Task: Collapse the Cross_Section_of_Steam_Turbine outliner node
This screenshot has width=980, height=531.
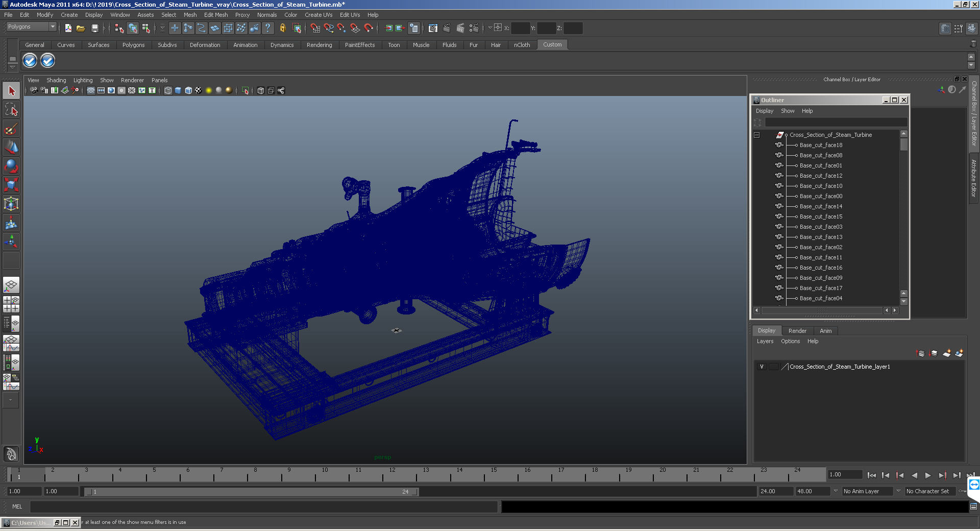Action: [757, 135]
